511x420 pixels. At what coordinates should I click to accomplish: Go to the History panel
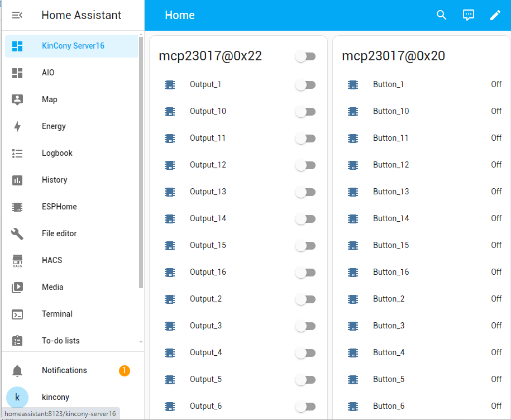[x=54, y=180]
